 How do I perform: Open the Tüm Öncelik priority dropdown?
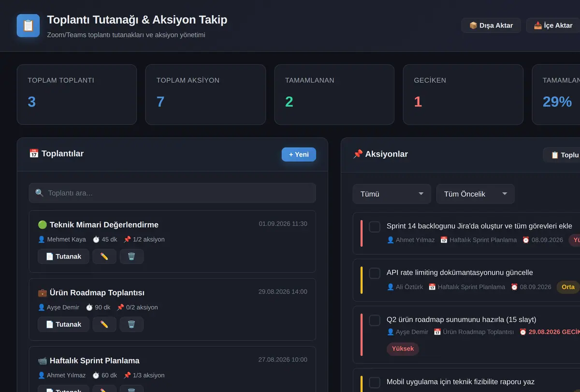(475, 194)
